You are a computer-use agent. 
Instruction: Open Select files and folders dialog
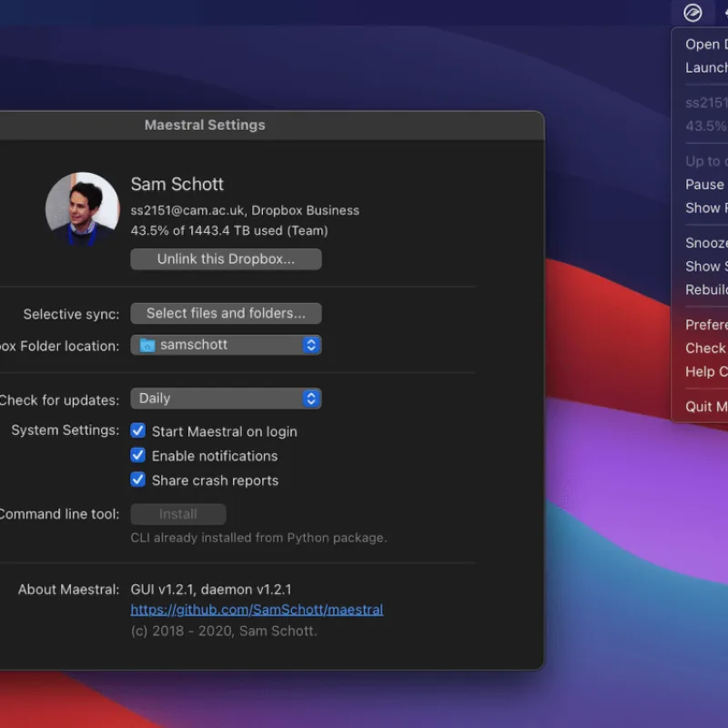point(226,313)
